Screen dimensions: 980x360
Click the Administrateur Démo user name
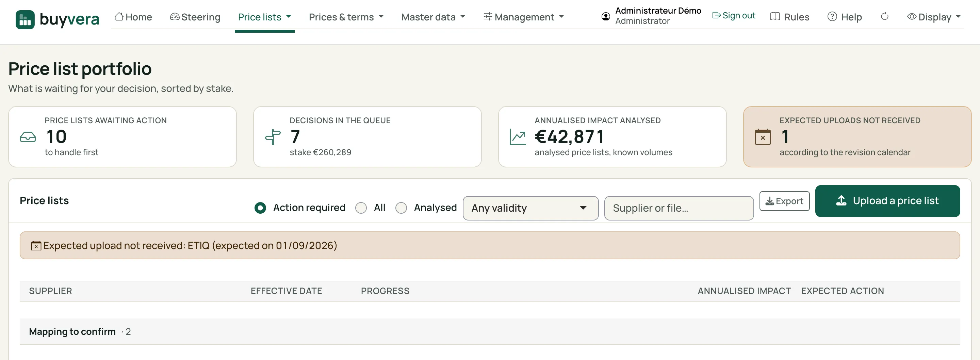(658, 11)
